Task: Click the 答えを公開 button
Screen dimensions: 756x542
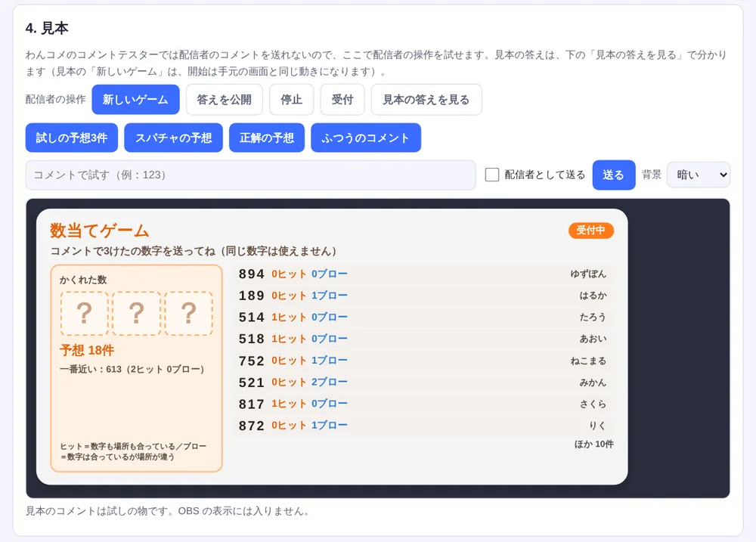Action: pyautogui.click(x=225, y=99)
